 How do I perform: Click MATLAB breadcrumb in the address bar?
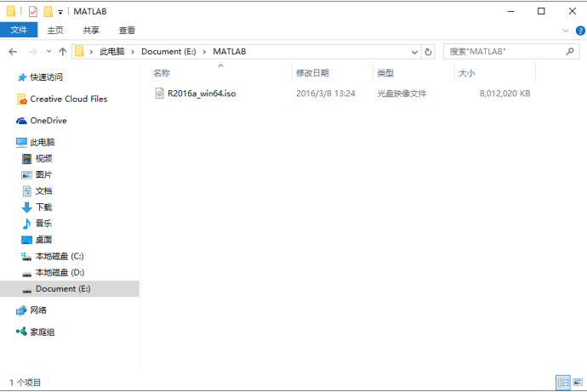[230, 52]
